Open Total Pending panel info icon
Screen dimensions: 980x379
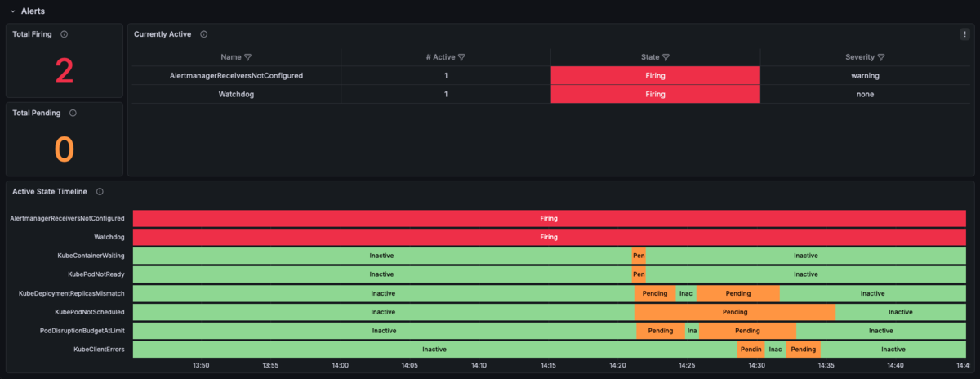(x=73, y=113)
